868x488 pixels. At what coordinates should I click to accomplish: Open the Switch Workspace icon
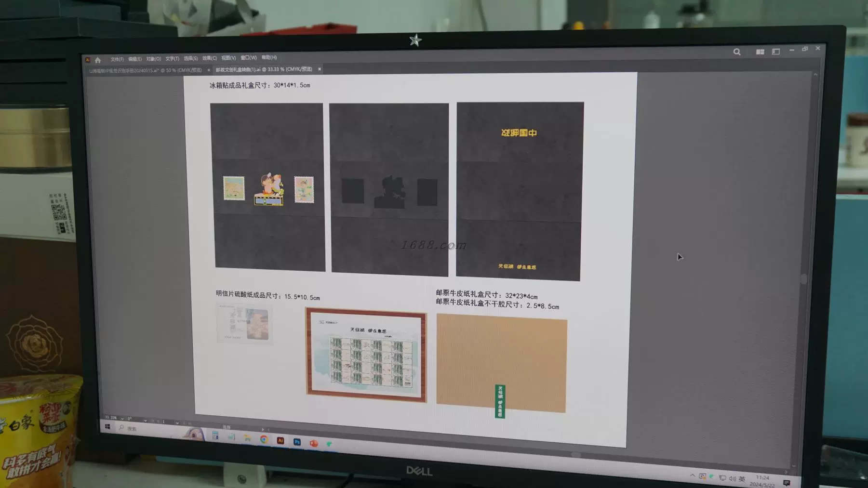[776, 52]
